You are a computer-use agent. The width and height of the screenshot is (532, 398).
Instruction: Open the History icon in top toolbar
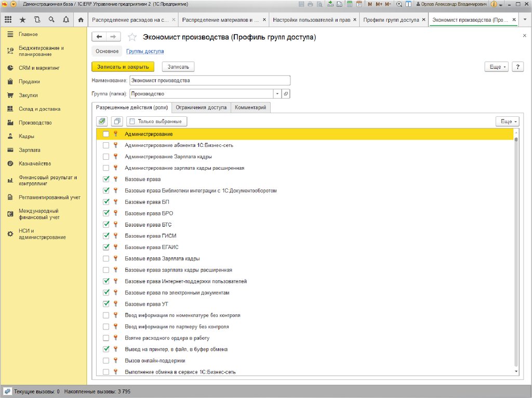pos(37,20)
